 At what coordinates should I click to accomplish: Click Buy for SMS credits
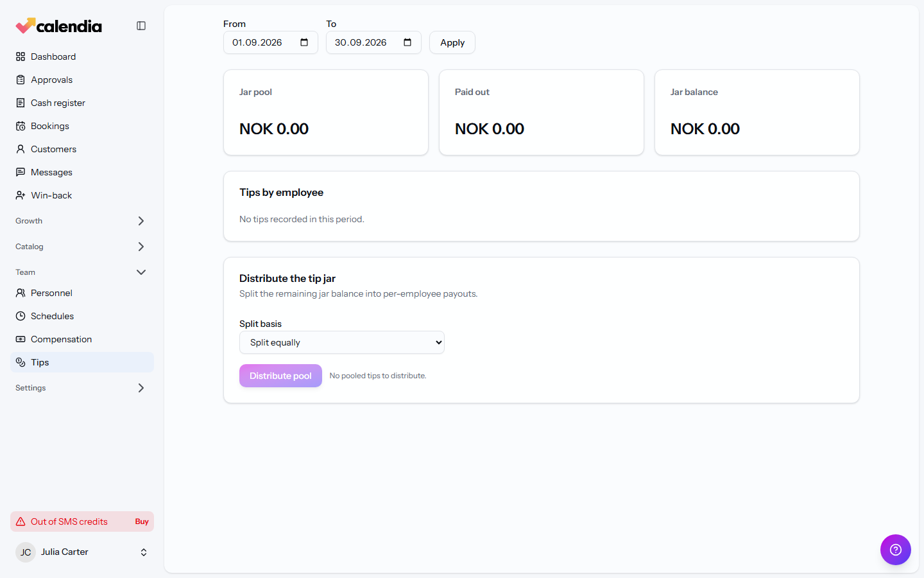tap(142, 521)
